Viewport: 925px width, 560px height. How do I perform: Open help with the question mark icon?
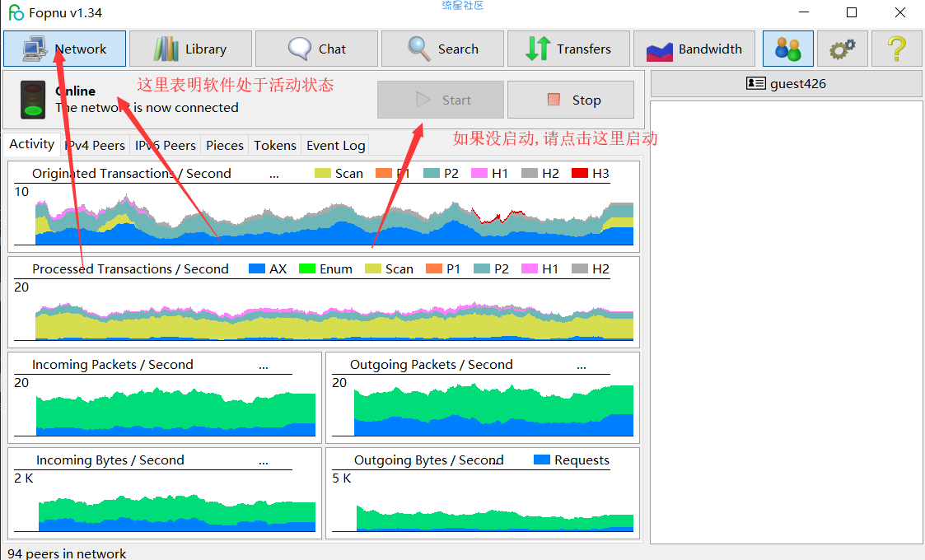click(897, 49)
